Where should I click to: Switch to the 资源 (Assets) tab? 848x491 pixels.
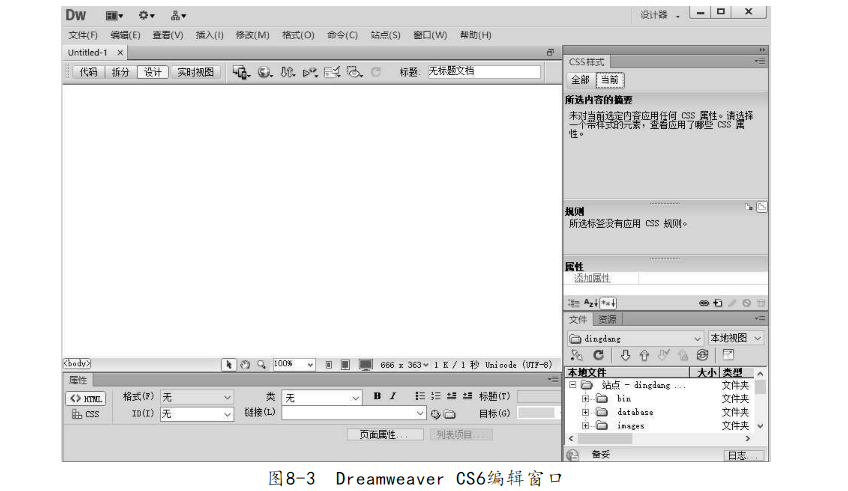pos(607,319)
